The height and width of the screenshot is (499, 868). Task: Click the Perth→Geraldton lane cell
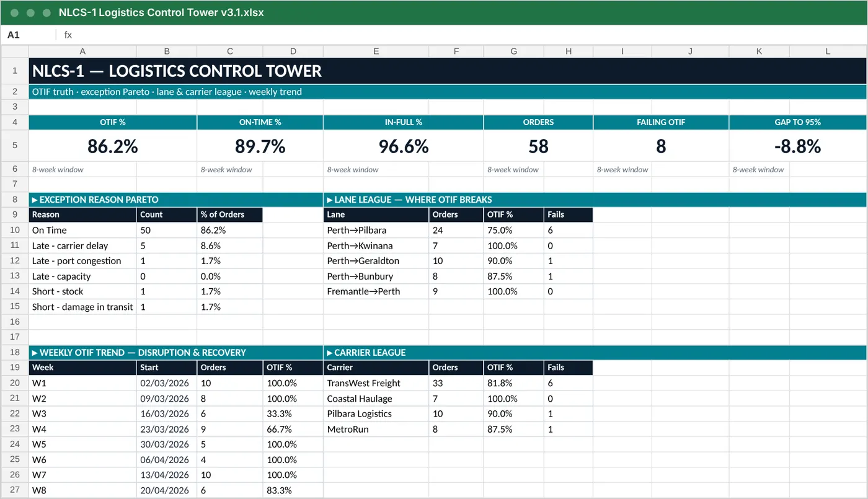[376, 261]
